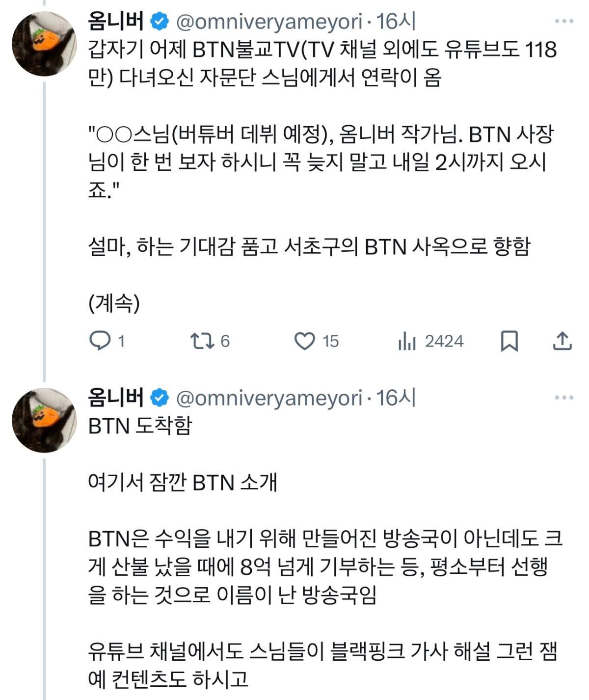The height and width of the screenshot is (700, 589).
Task: Open more options menu on first tweet
Action: point(564,21)
